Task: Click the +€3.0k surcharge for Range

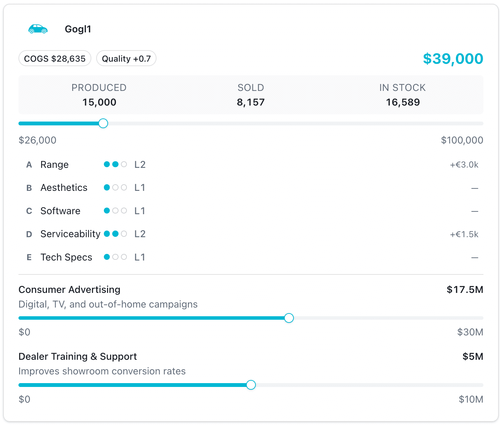Action: 464,164
